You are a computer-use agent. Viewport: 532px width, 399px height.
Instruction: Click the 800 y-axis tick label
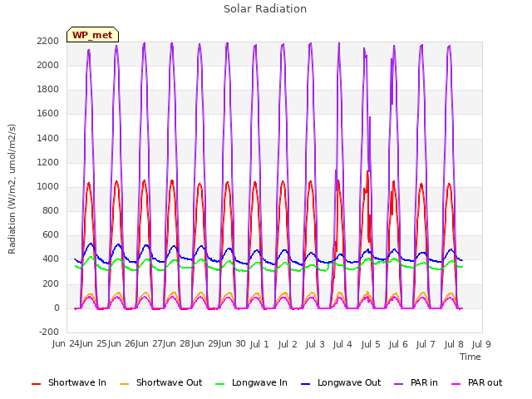51,210
